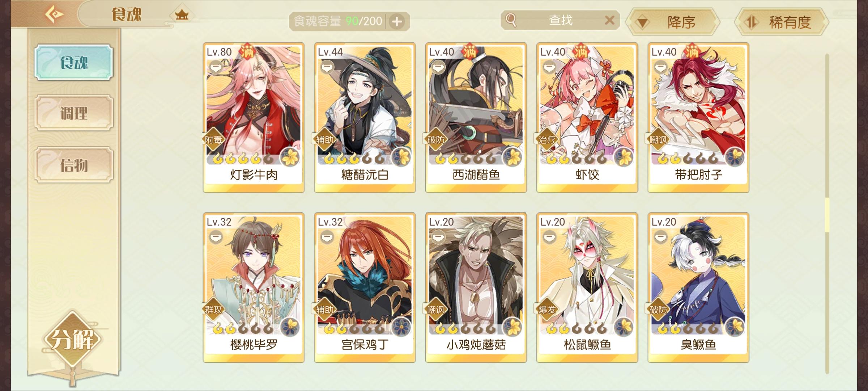Toggle the 降序 sort order

[673, 22]
